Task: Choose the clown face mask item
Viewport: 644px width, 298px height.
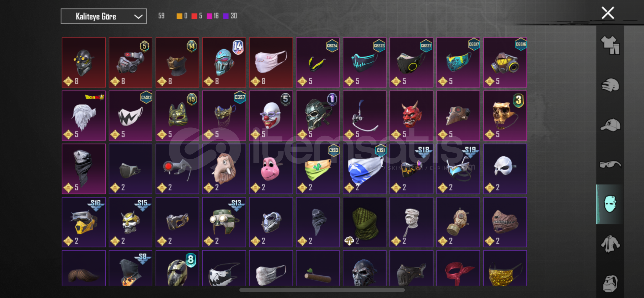Action: [x=271, y=116]
